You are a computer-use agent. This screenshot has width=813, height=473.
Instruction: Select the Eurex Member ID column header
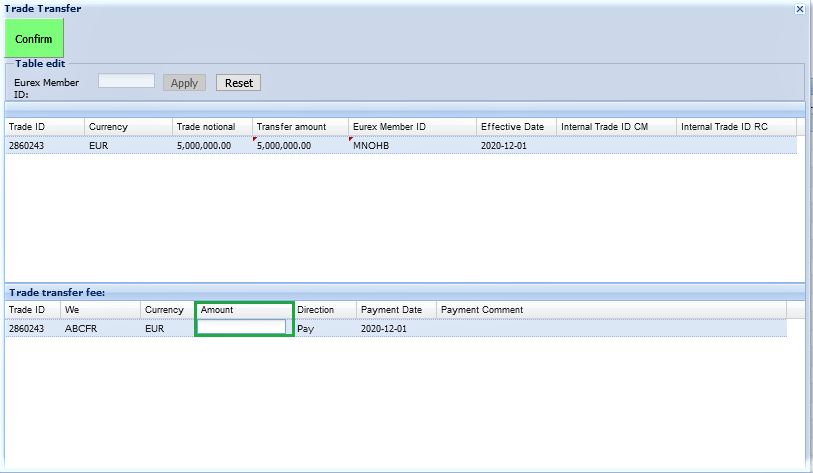pos(411,127)
